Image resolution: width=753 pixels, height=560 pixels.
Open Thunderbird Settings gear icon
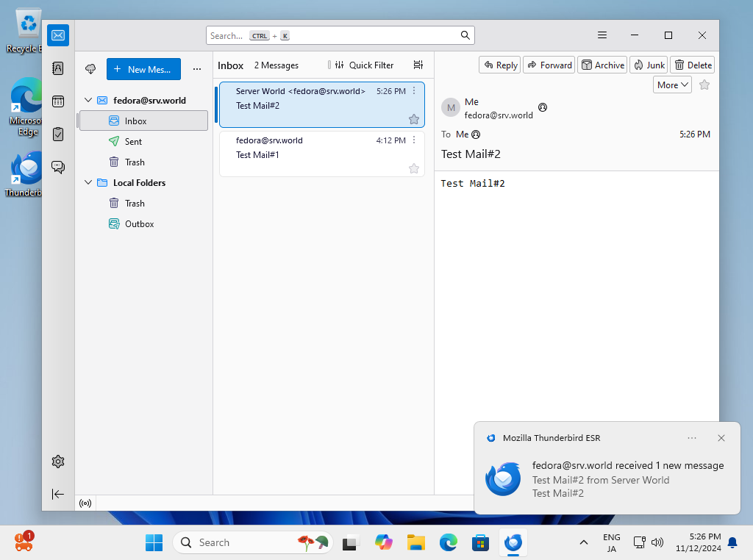coord(58,462)
